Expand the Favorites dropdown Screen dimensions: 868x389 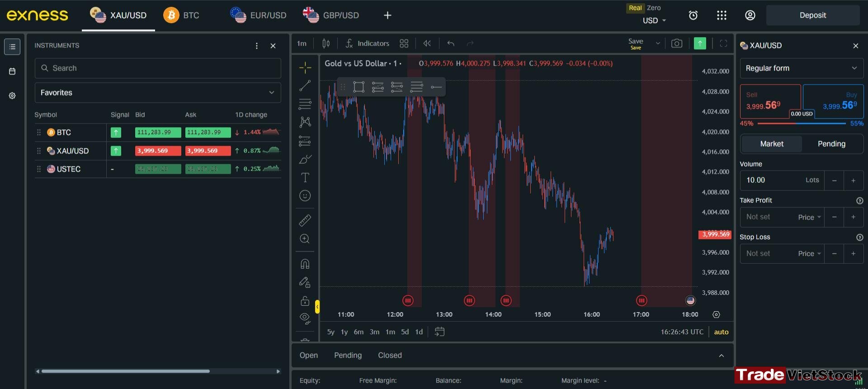pyautogui.click(x=158, y=93)
